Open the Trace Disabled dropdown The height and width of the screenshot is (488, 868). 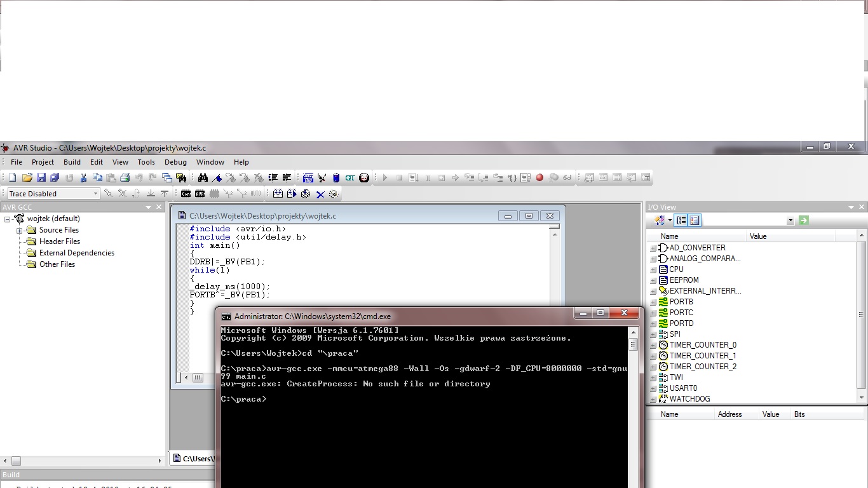point(96,194)
